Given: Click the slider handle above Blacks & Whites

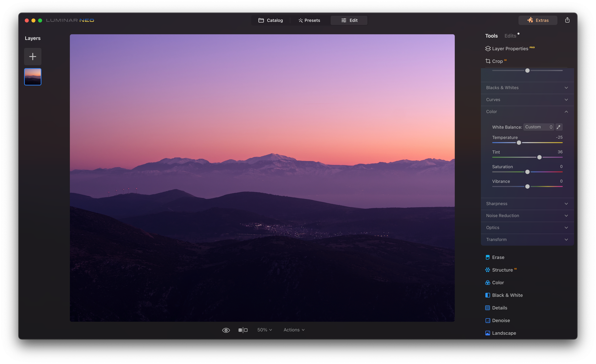Looking at the screenshot, I should [x=527, y=71].
